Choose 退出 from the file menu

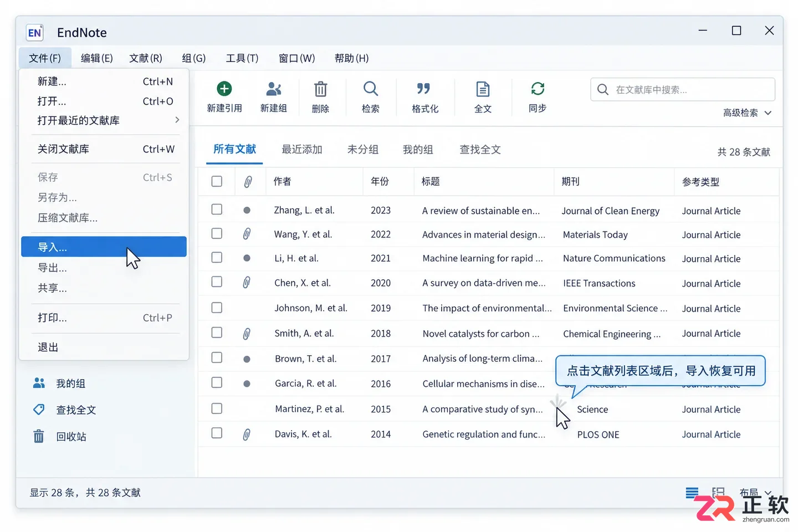pyautogui.click(x=104, y=347)
